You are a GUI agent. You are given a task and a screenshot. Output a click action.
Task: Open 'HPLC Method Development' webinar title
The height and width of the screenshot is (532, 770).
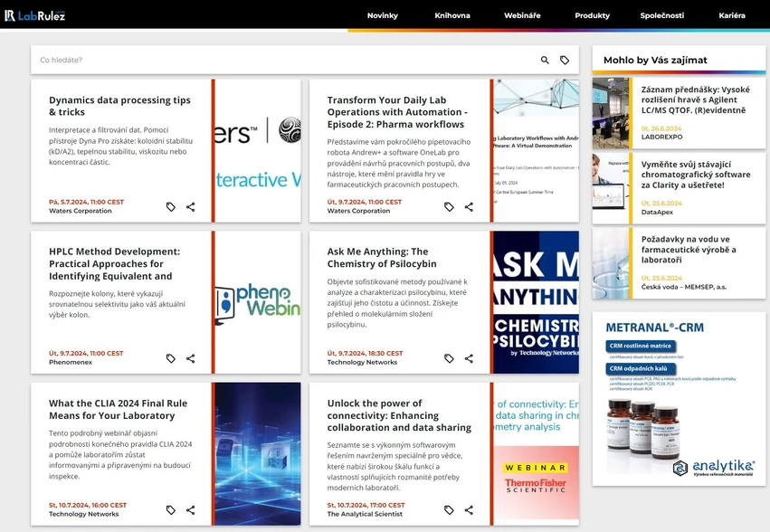114,263
